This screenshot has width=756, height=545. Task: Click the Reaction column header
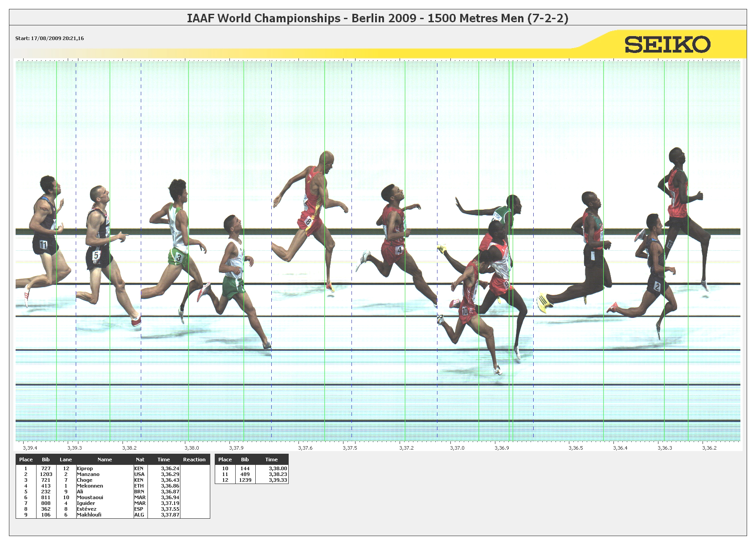coord(194,460)
